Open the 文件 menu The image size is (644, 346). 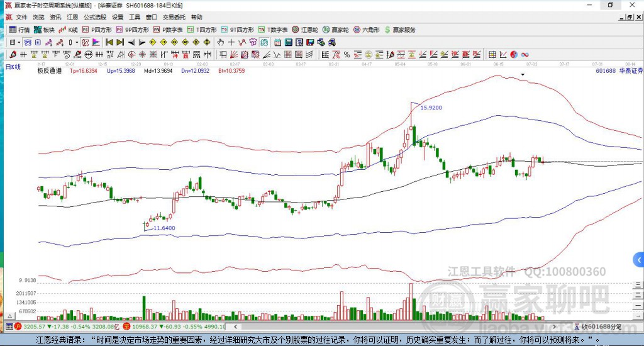point(21,17)
